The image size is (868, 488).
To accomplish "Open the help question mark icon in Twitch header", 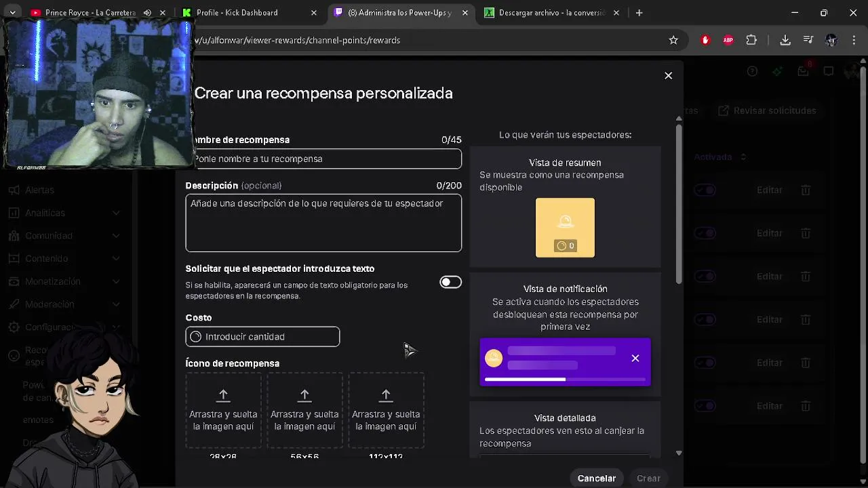I will 752,71.
